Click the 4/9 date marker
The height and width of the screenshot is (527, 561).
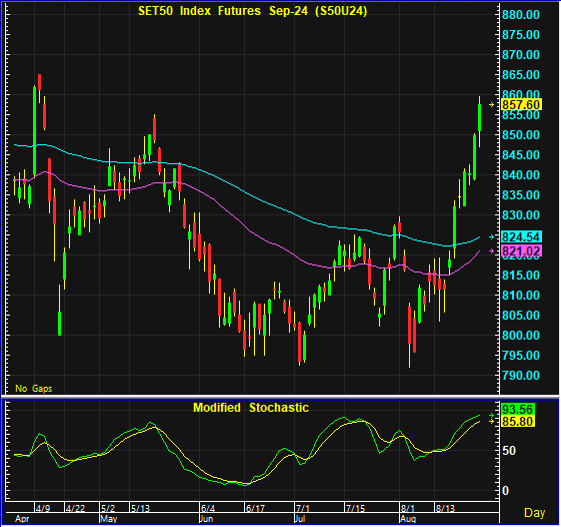[43, 508]
